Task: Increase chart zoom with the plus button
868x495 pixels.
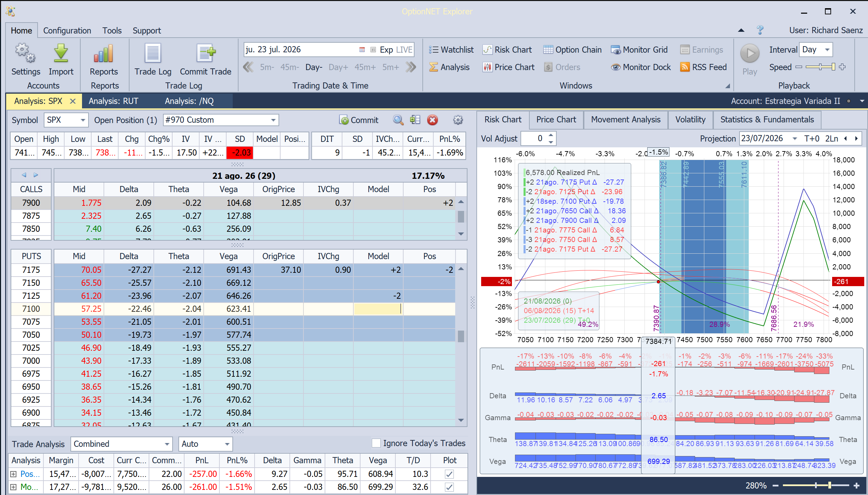Action: [856, 485]
